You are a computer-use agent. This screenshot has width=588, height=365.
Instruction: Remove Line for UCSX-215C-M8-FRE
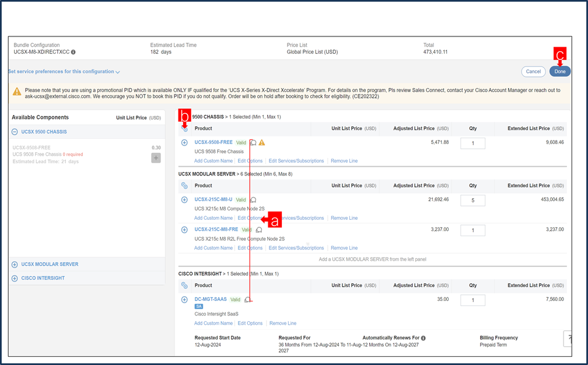coord(344,248)
